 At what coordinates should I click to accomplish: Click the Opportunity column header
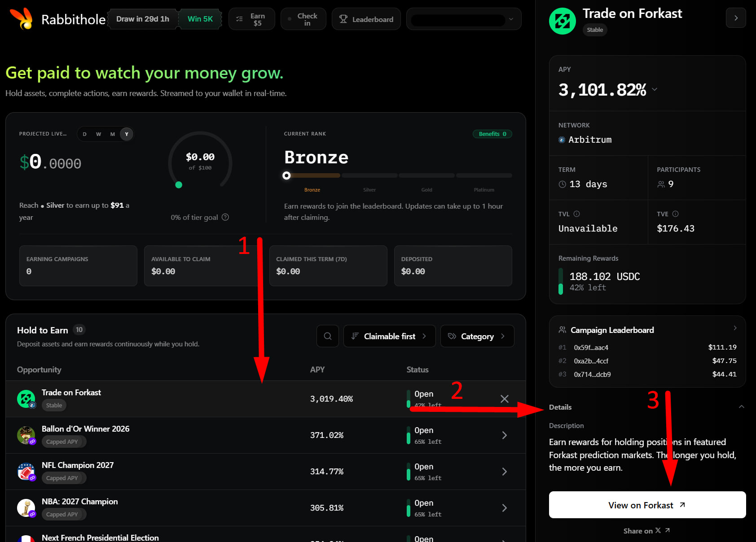pyautogui.click(x=39, y=370)
